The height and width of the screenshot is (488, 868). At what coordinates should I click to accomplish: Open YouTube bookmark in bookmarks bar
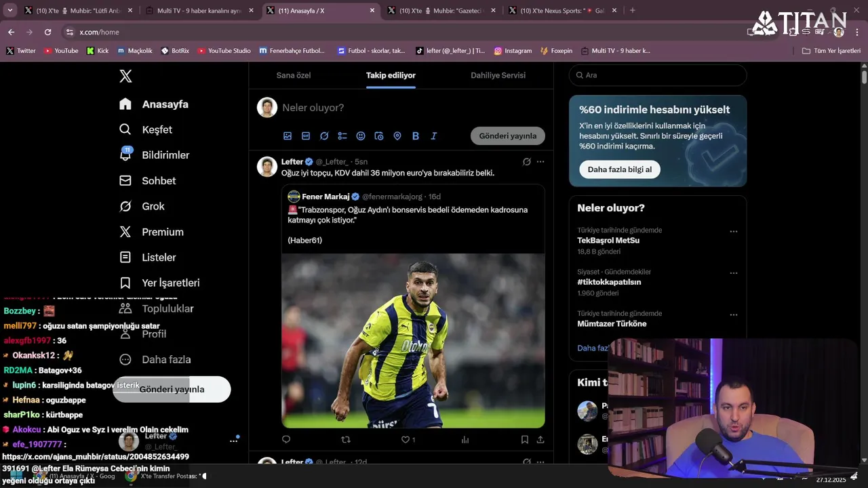[x=61, y=51]
